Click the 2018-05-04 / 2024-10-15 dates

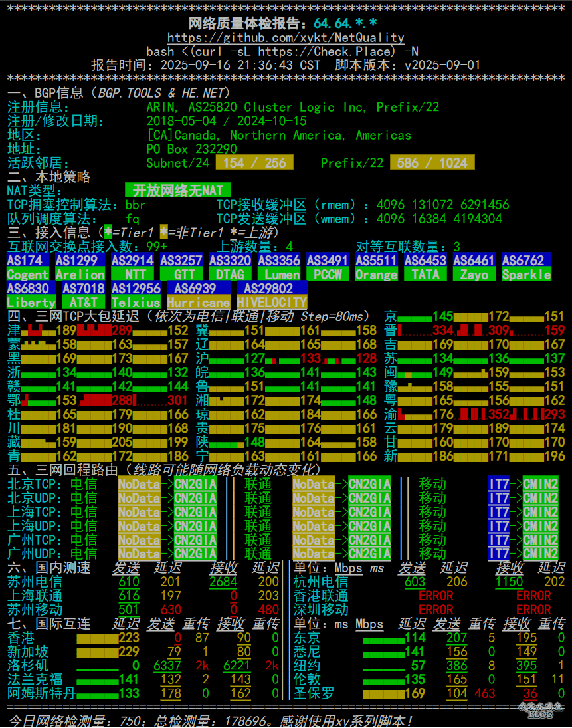point(227,121)
